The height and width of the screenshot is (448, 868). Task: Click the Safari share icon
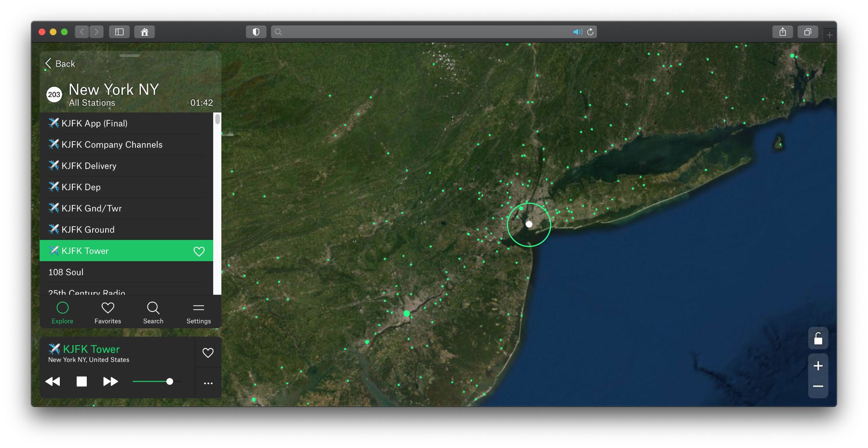(782, 32)
